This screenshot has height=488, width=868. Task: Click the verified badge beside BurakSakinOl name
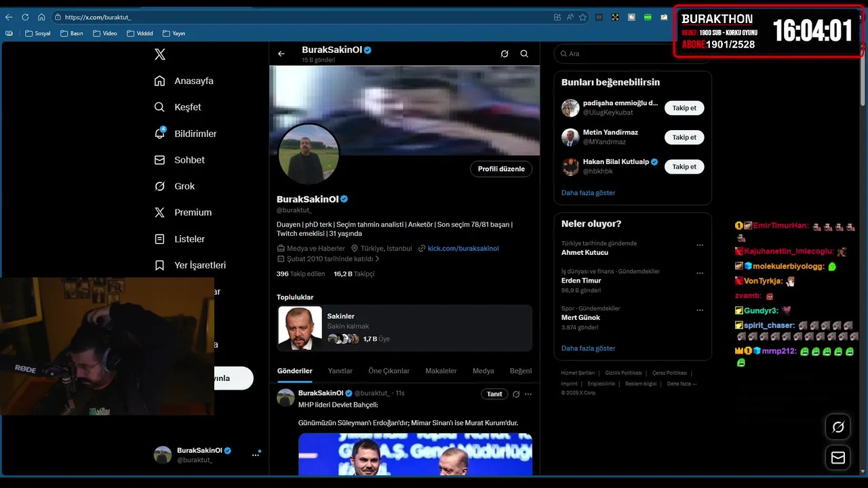click(x=344, y=199)
